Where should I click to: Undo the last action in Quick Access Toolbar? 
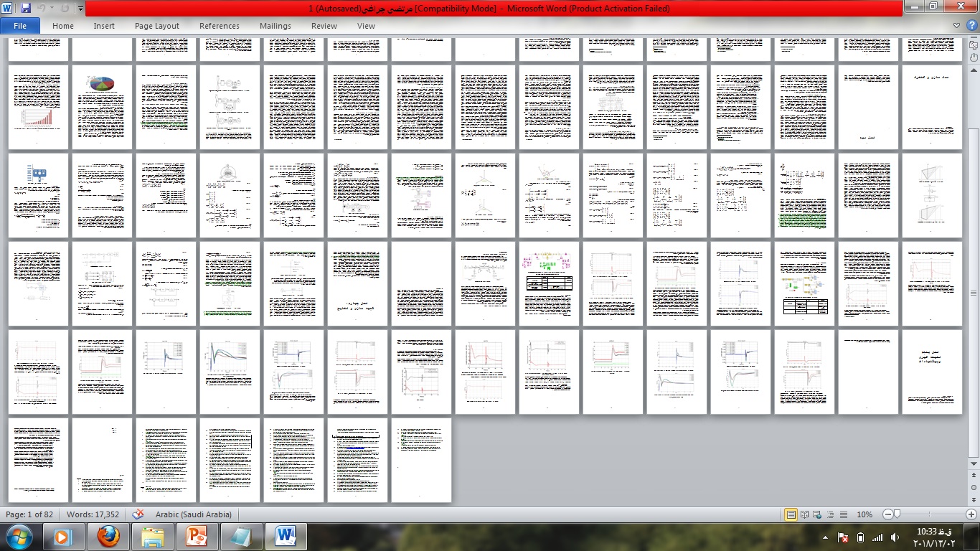coord(42,9)
